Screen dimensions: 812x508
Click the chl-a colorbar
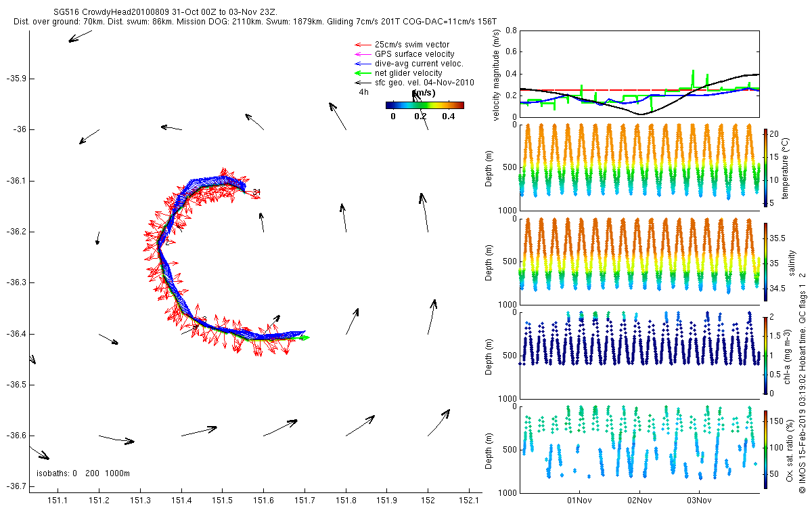765,355
